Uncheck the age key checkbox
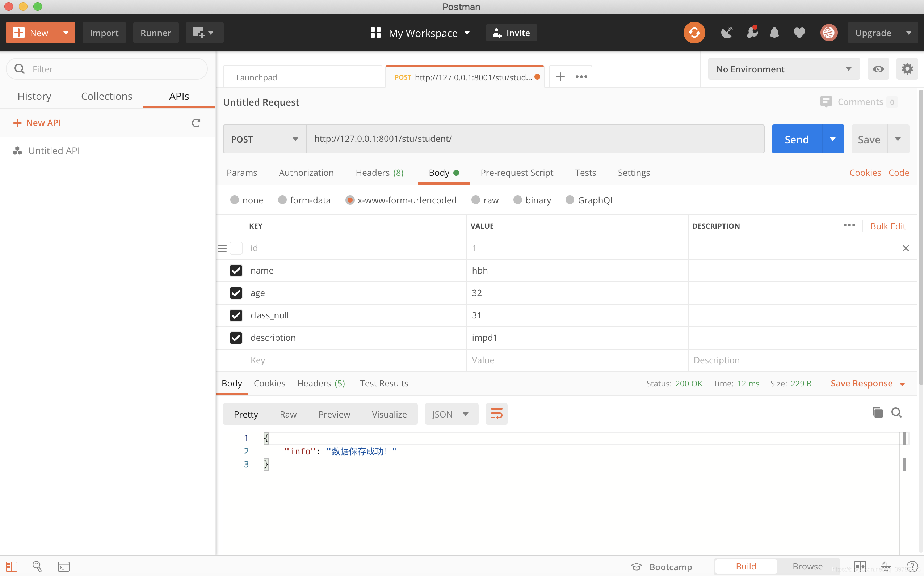 click(x=236, y=293)
